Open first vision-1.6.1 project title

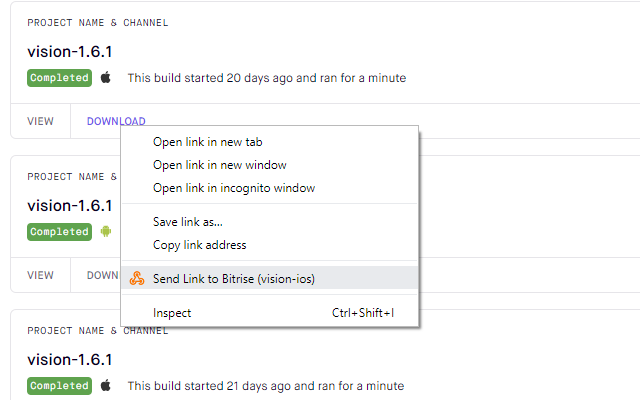(x=70, y=52)
